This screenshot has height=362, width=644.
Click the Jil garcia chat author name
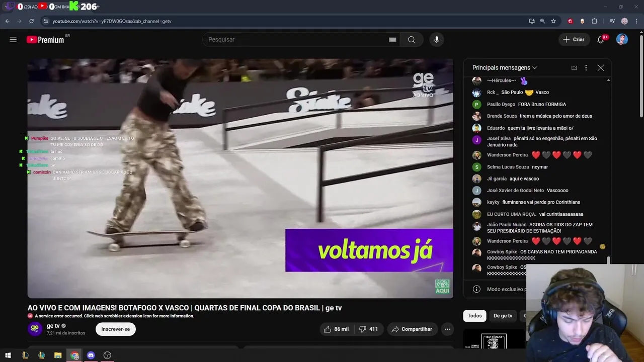point(497,178)
